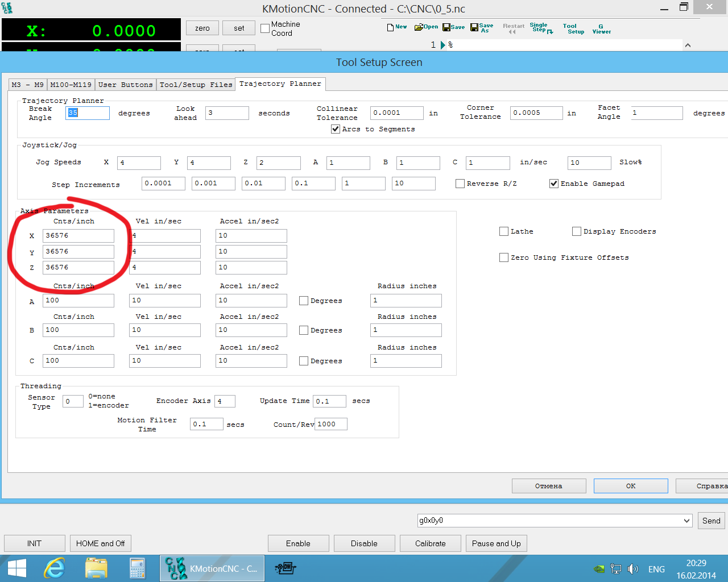Click the New file toolbar icon
This screenshot has width=728, height=582.
pos(396,27)
